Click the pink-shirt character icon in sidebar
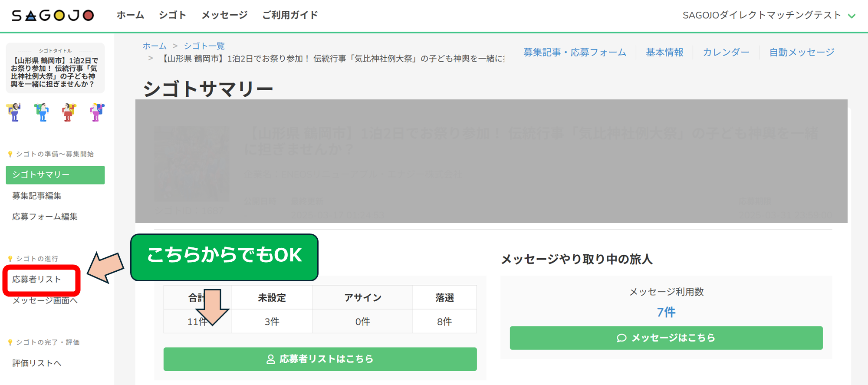The image size is (868, 385). (x=97, y=112)
